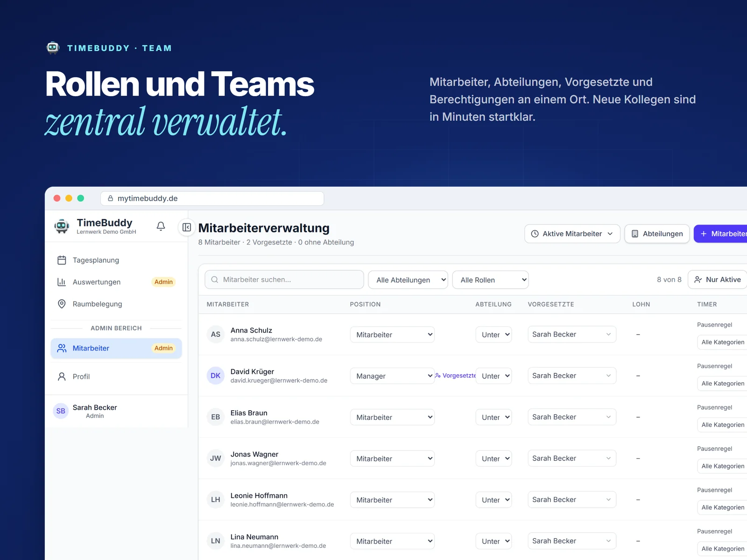
Task: Open Jonas Wagner Abteilung dropdown
Action: click(493, 459)
